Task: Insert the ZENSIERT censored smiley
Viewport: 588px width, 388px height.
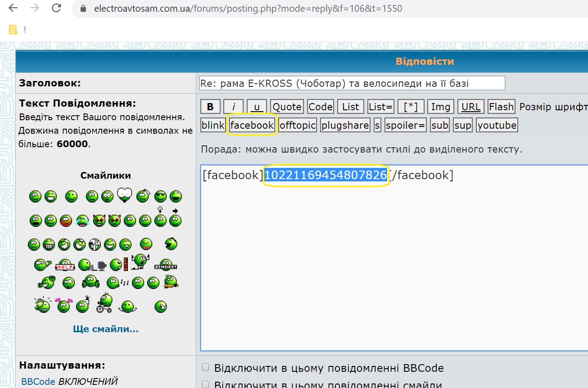Action: click(x=166, y=265)
